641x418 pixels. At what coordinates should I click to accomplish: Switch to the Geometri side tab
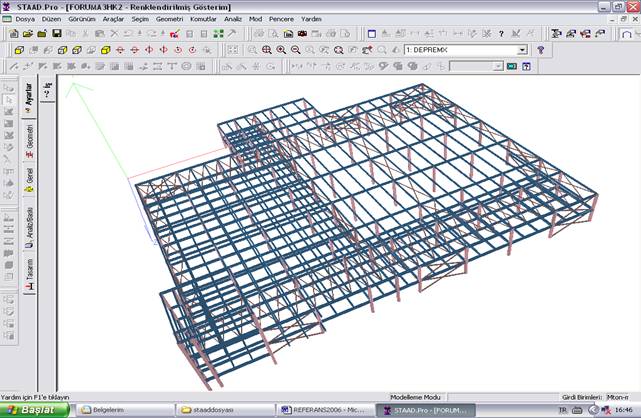click(x=29, y=137)
